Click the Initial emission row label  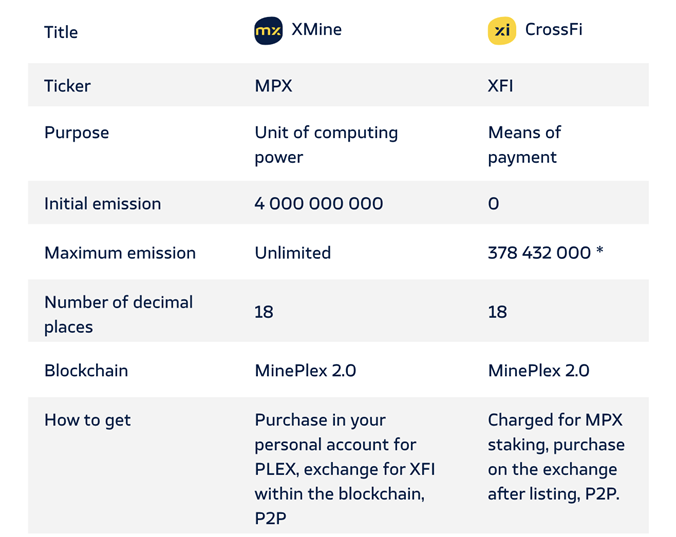pyautogui.click(x=102, y=204)
